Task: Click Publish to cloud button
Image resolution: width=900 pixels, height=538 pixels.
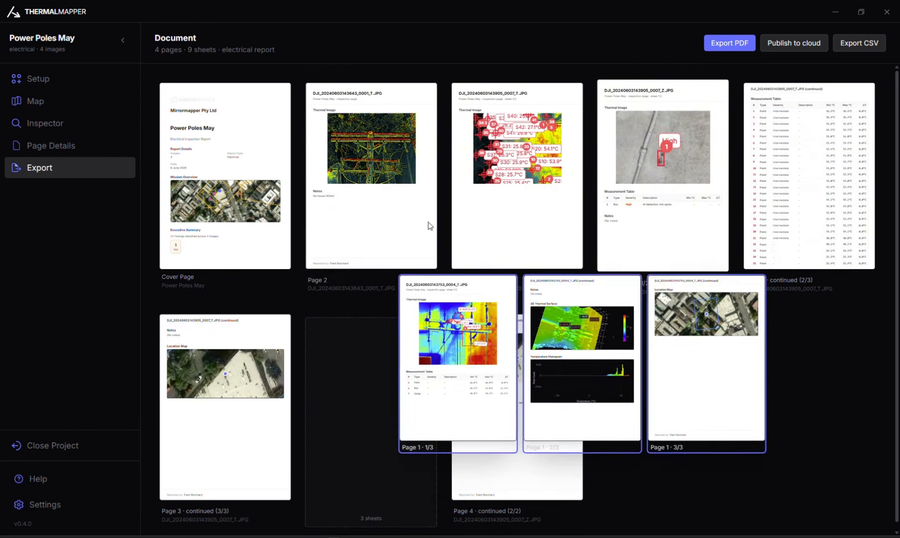Action: pos(794,43)
